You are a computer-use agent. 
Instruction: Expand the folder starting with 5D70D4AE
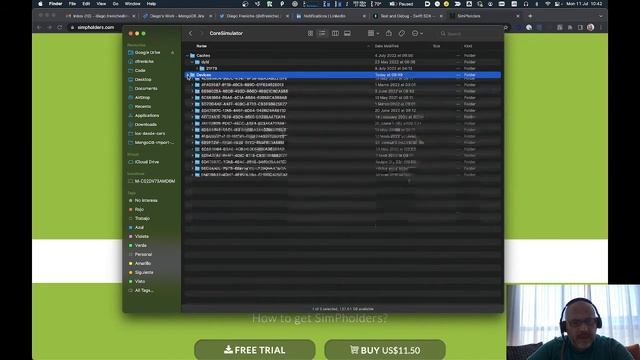(193, 104)
